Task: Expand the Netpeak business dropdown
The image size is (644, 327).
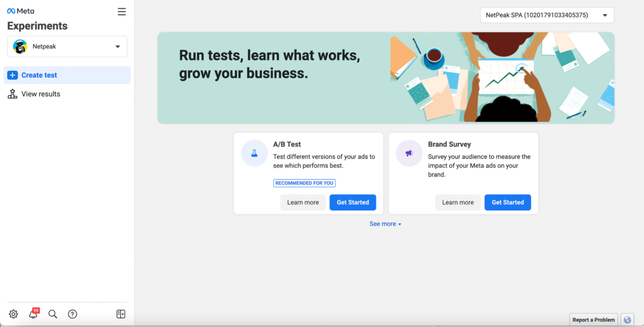Action: click(67, 47)
